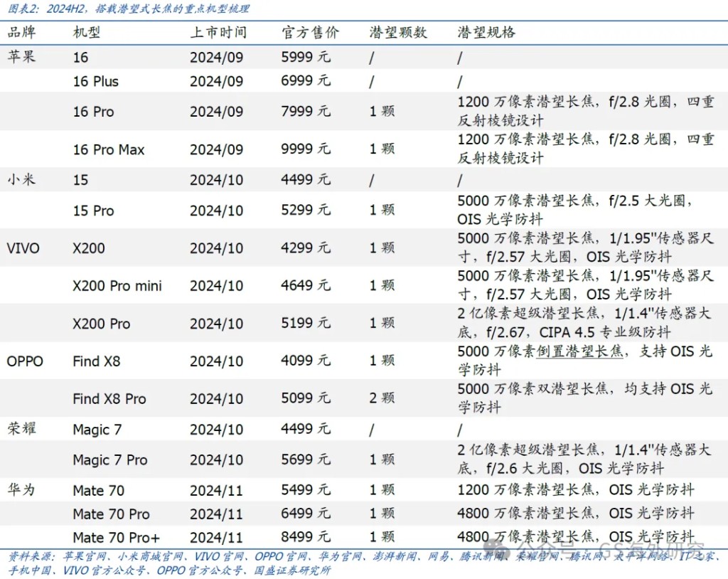
Task: Click the price "5299 元"
Action: coord(306,210)
